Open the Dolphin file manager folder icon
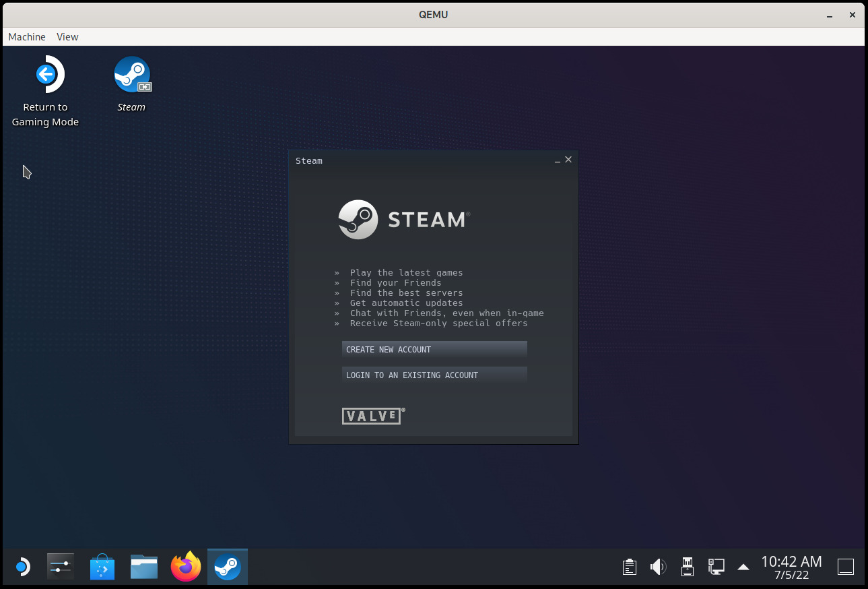Viewport: 868px width, 589px height. [144, 567]
